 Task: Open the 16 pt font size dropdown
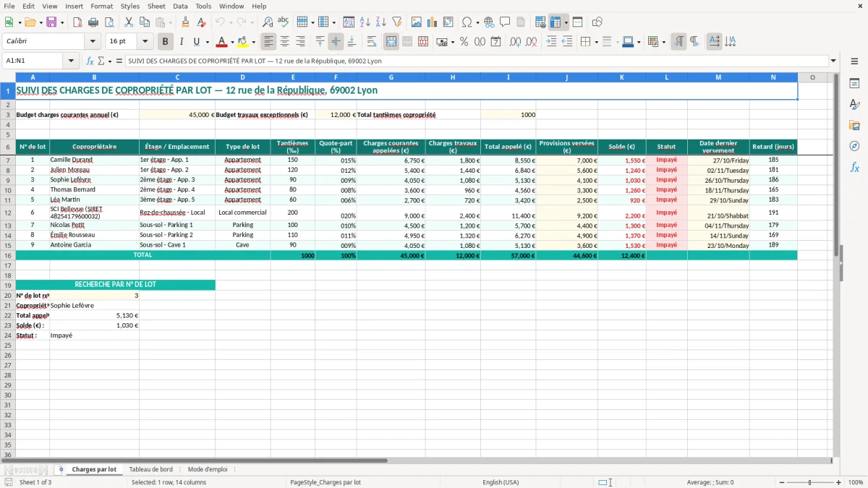point(145,42)
